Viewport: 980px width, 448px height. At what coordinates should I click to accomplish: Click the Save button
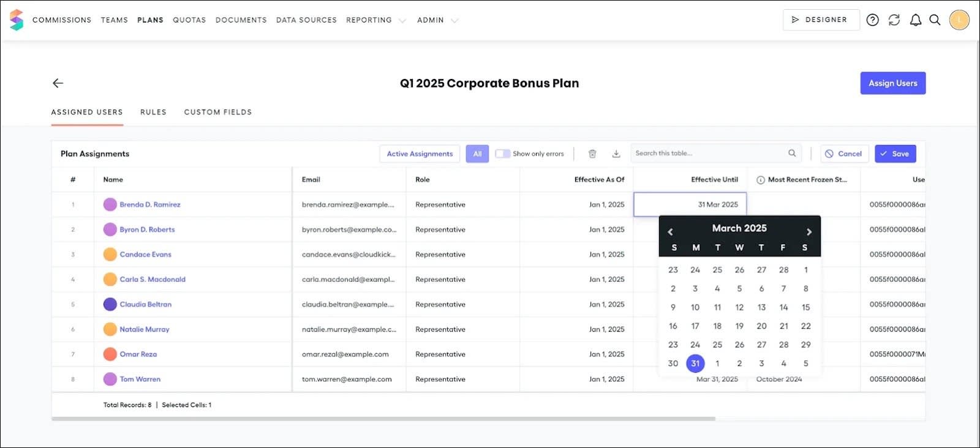(895, 154)
